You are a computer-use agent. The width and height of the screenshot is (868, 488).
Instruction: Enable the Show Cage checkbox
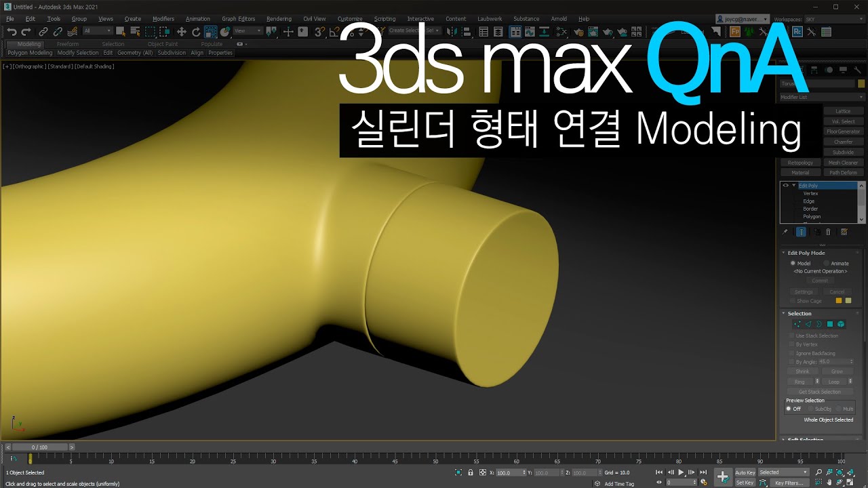click(x=792, y=301)
